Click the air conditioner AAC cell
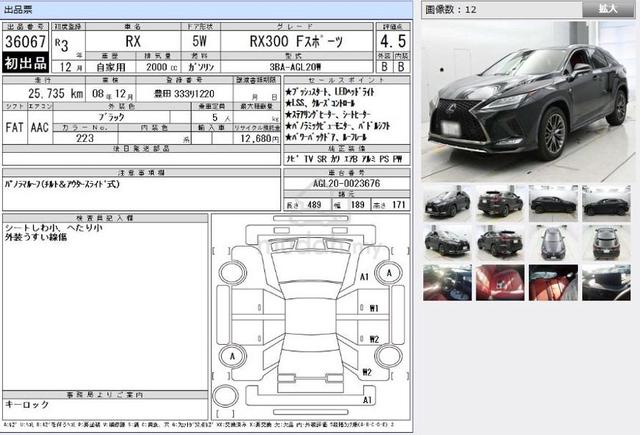This screenshot has width=640, height=435. [40, 127]
